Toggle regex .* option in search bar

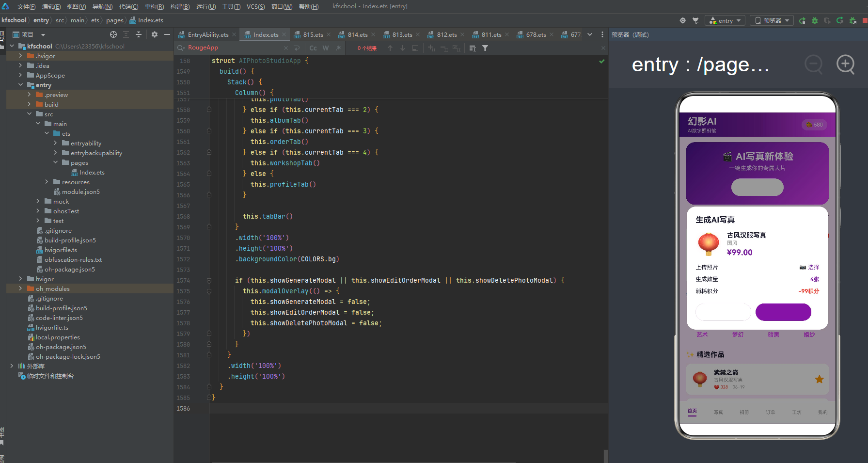point(338,48)
